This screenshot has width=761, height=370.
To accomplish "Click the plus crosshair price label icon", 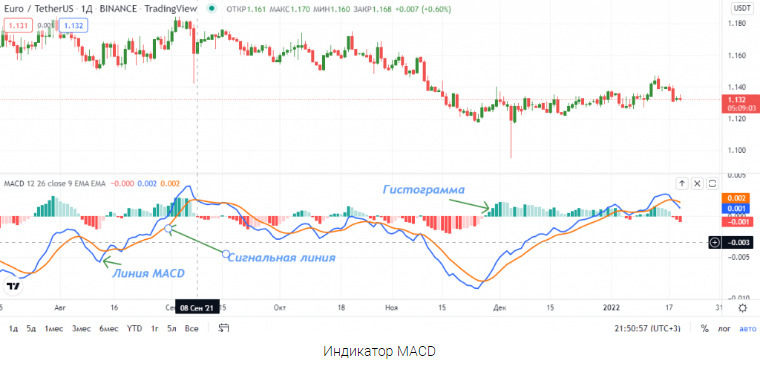I will (714, 242).
